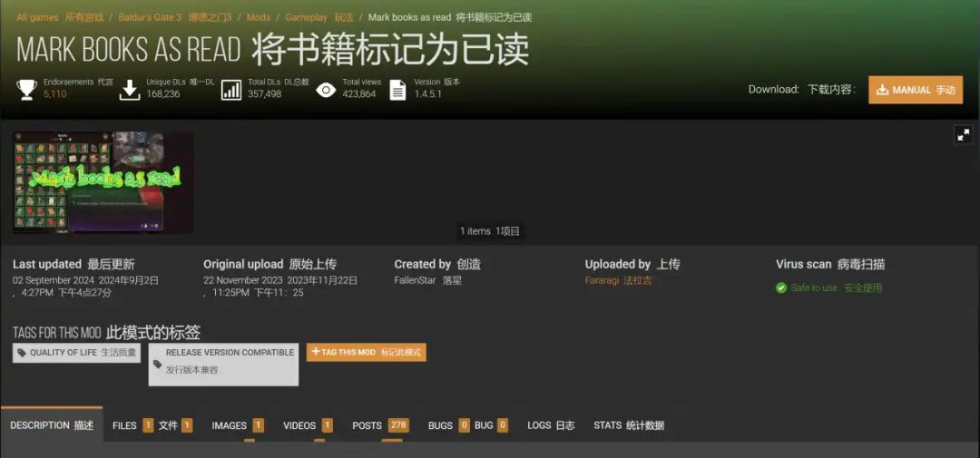Click the endorsements count 5,110
This screenshot has width=980, height=458.
pyautogui.click(x=55, y=94)
